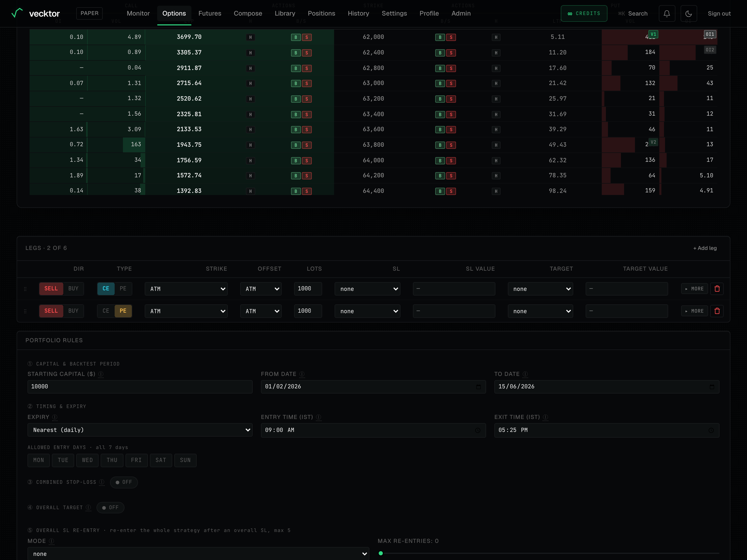Click the first leg Lots field
This screenshot has height=560, width=747.
coord(308,289)
